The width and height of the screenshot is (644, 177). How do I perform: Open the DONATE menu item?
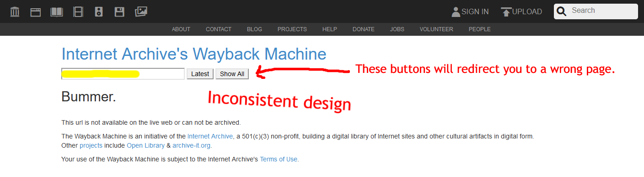point(364,29)
